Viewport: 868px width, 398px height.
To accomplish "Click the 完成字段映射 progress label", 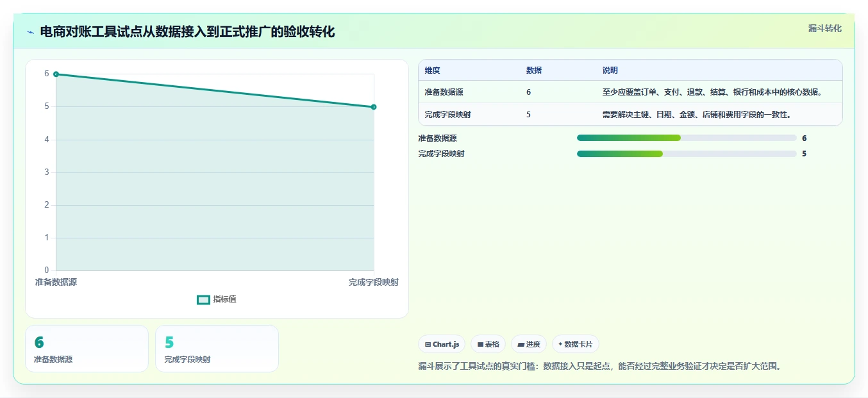I will click(441, 154).
